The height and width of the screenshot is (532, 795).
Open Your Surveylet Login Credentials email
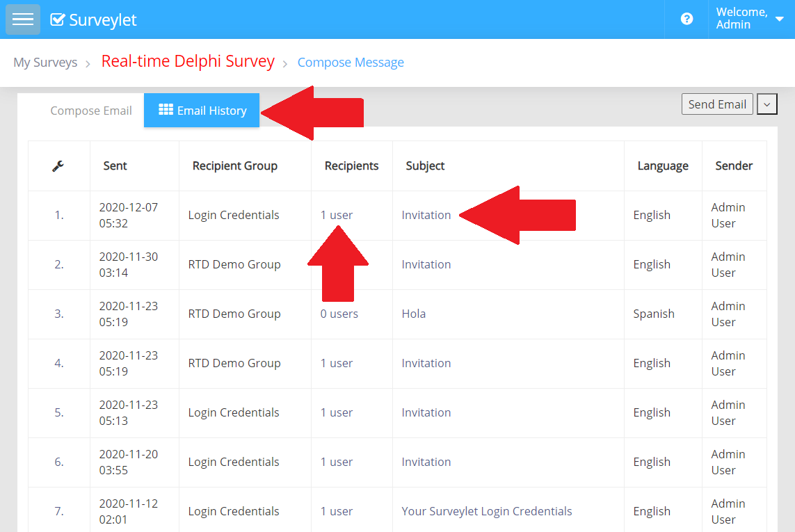pos(486,512)
